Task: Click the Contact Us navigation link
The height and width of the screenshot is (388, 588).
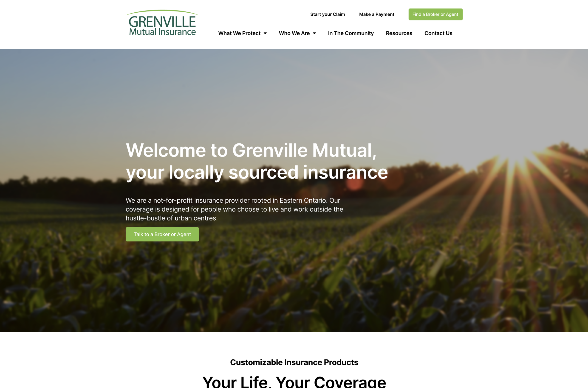Action: 438,33
